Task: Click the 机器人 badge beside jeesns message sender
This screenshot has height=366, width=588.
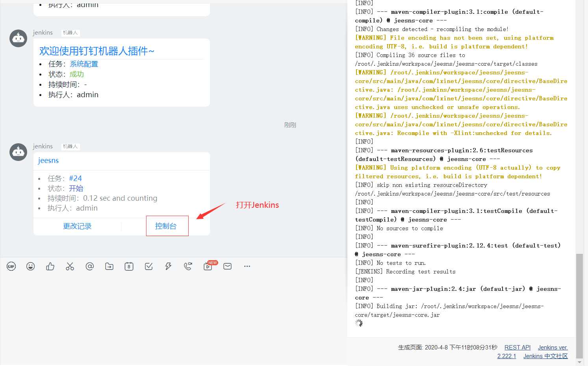Action: pos(70,146)
